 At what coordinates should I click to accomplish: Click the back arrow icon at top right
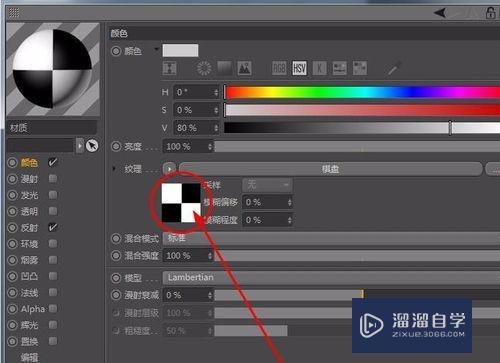440,13
